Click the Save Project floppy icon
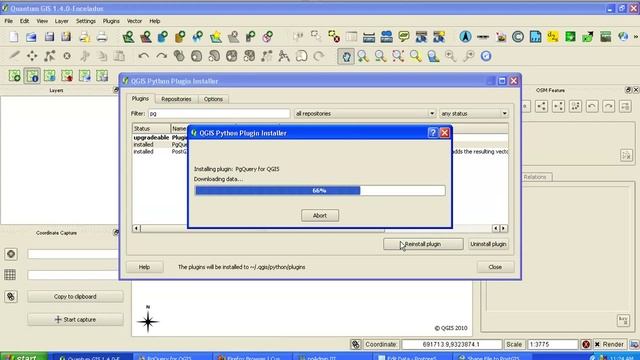 pos(49,37)
